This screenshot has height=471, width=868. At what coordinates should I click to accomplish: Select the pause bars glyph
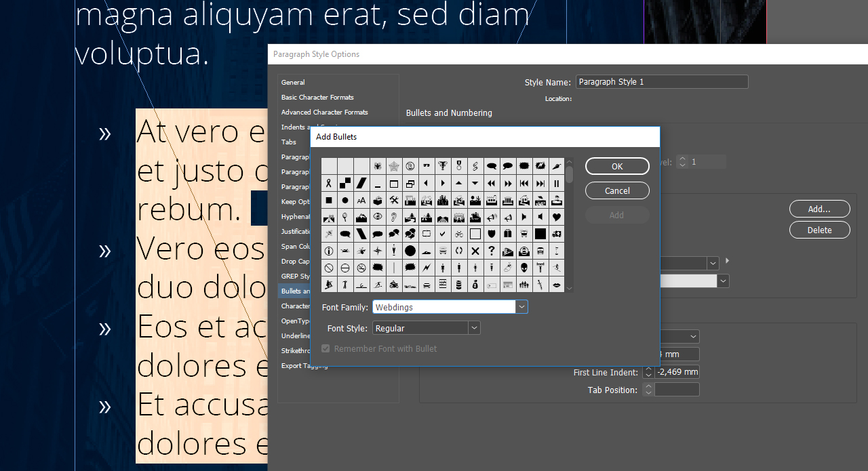coord(557,183)
